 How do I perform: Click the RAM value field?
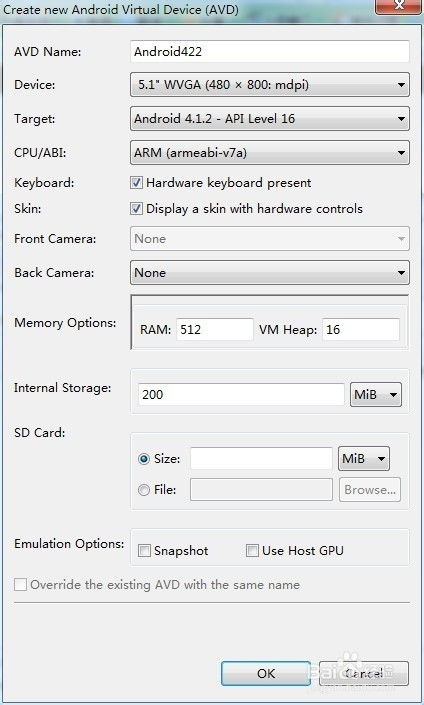click(214, 330)
